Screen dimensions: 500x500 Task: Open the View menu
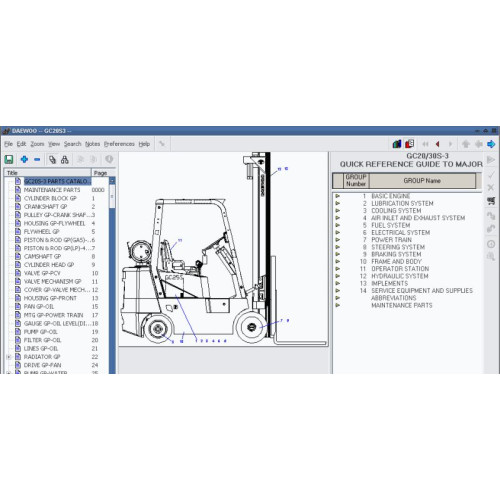point(54,144)
